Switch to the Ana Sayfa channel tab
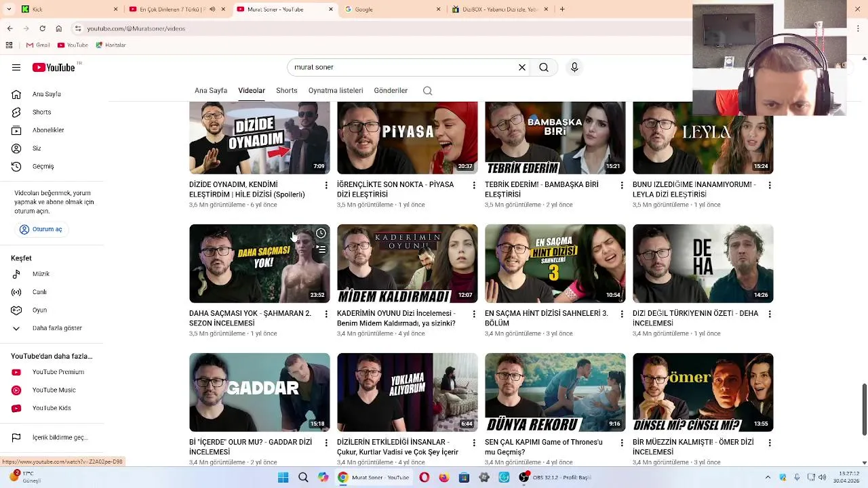This screenshot has height=488, width=868. point(211,90)
